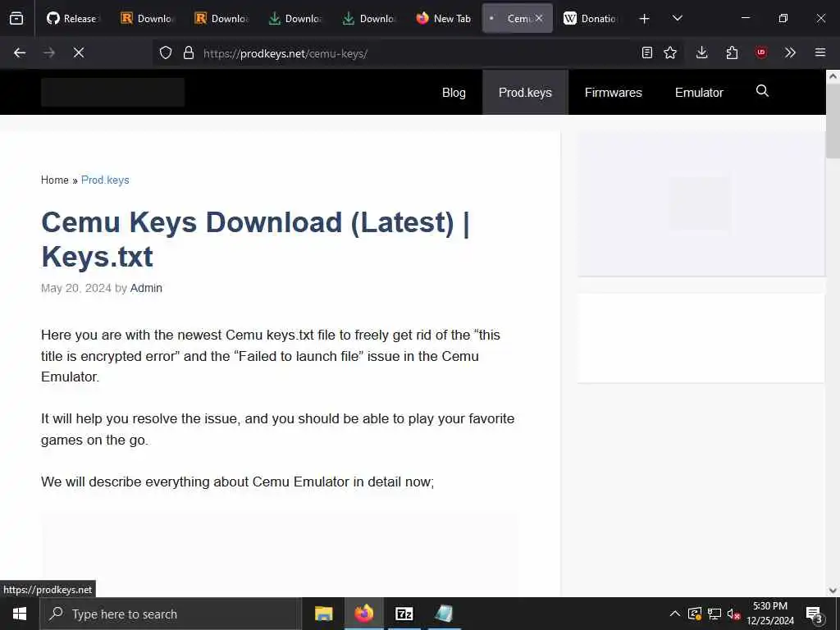Open the network tray icon

[714, 614]
